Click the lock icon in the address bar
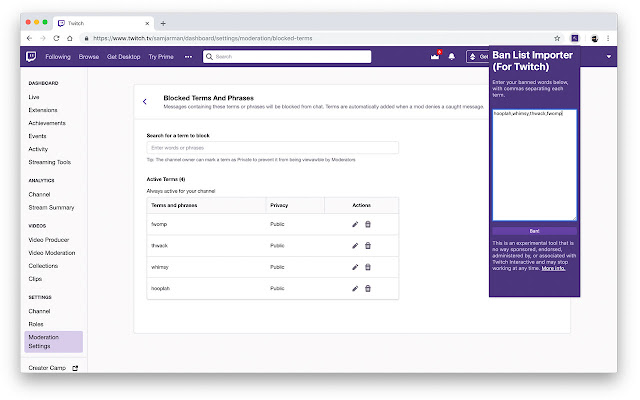This screenshot has height=400, width=640. pyautogui.click(x=86, y=38)
